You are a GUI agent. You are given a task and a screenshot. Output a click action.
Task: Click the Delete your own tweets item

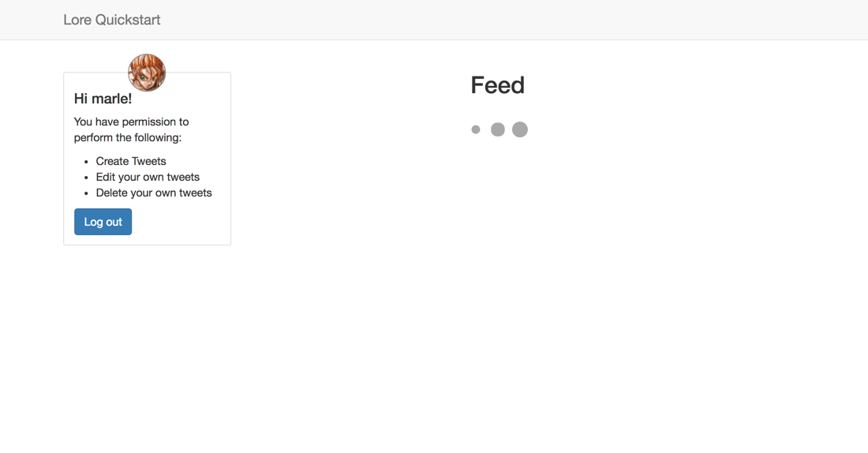[x=154, y=193]
